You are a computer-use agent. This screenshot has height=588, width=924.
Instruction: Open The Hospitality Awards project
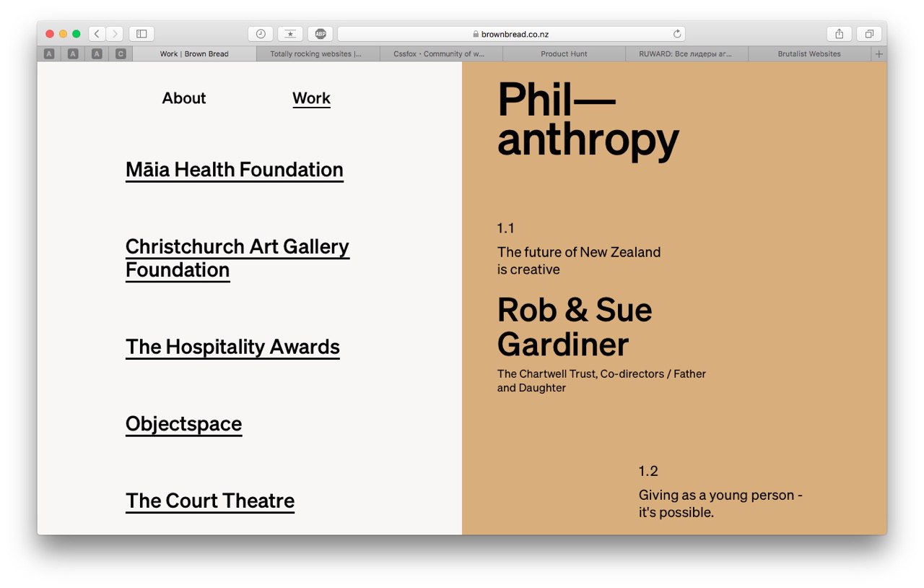[x=232, y=347]
